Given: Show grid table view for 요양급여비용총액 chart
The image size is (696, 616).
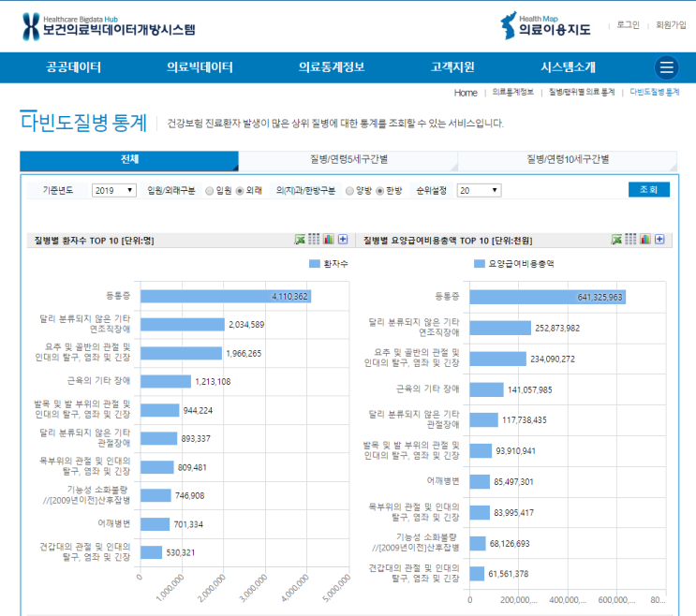Looking at the screenshot, I should (x=630, y=239).
